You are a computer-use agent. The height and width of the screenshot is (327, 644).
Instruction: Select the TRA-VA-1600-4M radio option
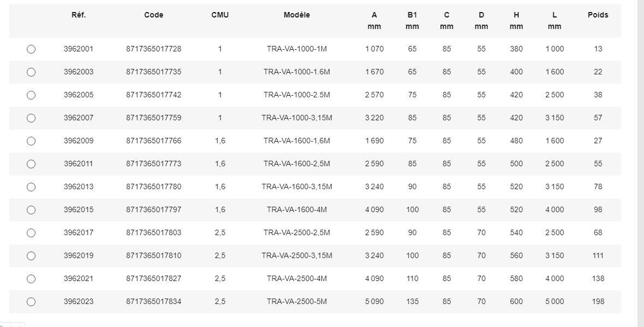[31, 210]
